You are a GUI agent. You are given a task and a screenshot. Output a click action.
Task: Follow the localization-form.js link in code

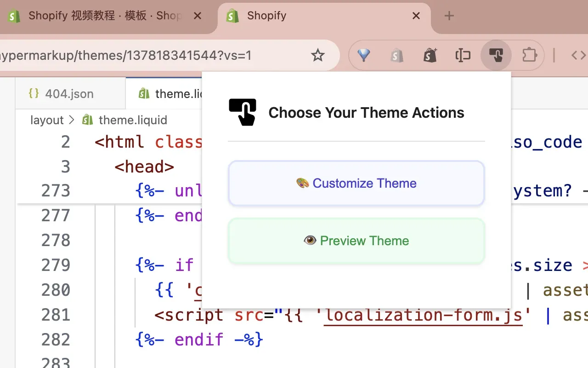click(x=423, y=315)
